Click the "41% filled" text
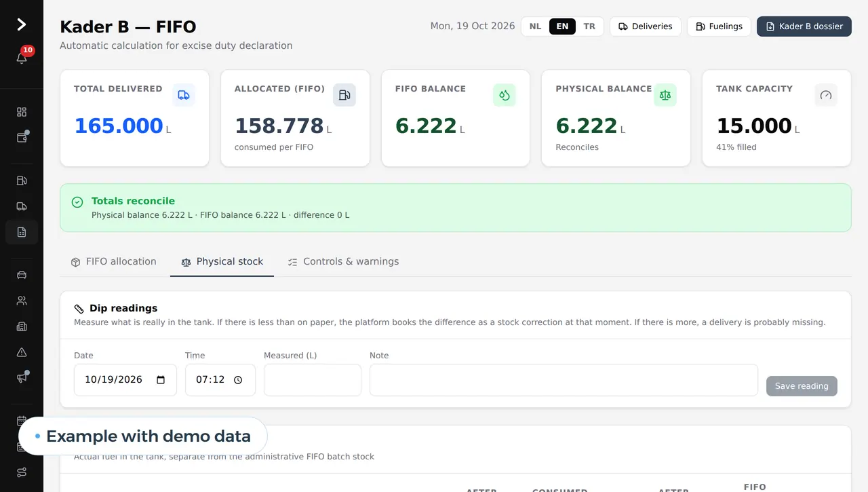Screen dimensions: 868x492 point(736,147)
